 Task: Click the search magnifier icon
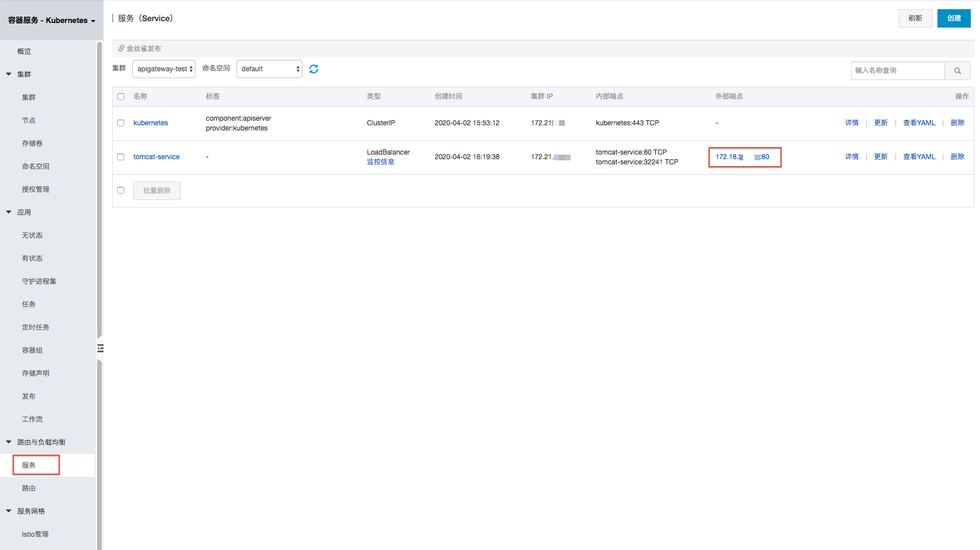pyautogui.click(x=958, y=71)
